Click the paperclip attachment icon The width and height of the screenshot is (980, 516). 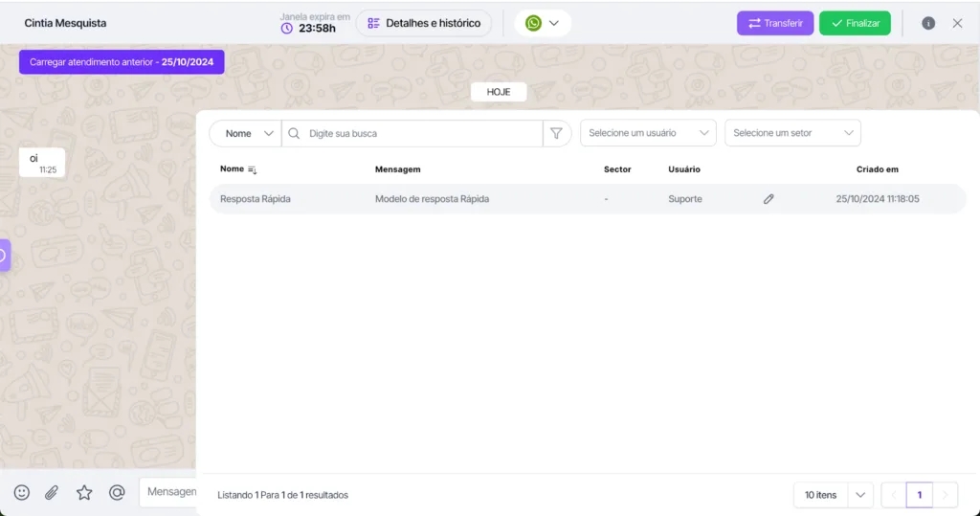pyautogui.click(x=53, y=492)
